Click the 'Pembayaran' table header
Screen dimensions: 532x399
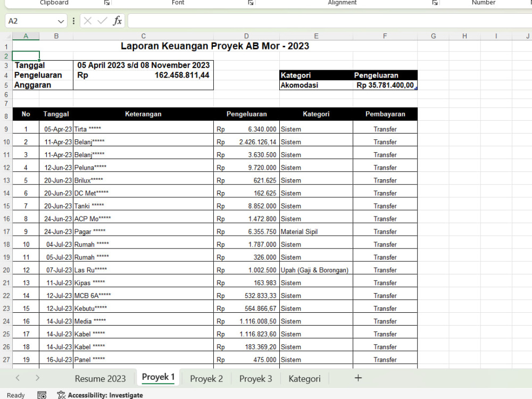click(385, 114)
